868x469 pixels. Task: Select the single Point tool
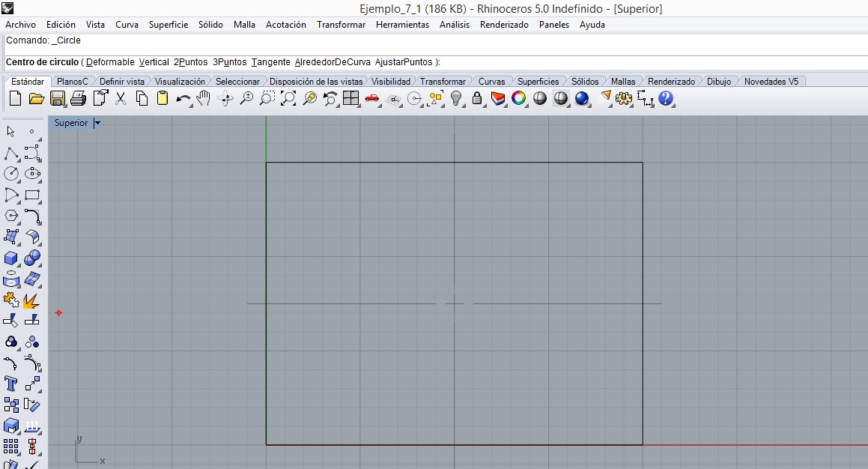(x=32, y=131)
